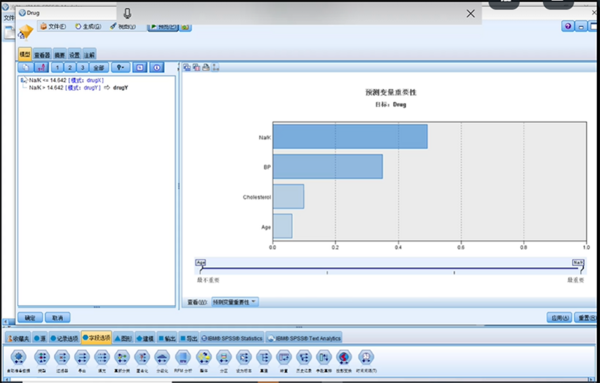Select the Binning (分级化) node icon
The image size is (600, 383).
(162, 357)
